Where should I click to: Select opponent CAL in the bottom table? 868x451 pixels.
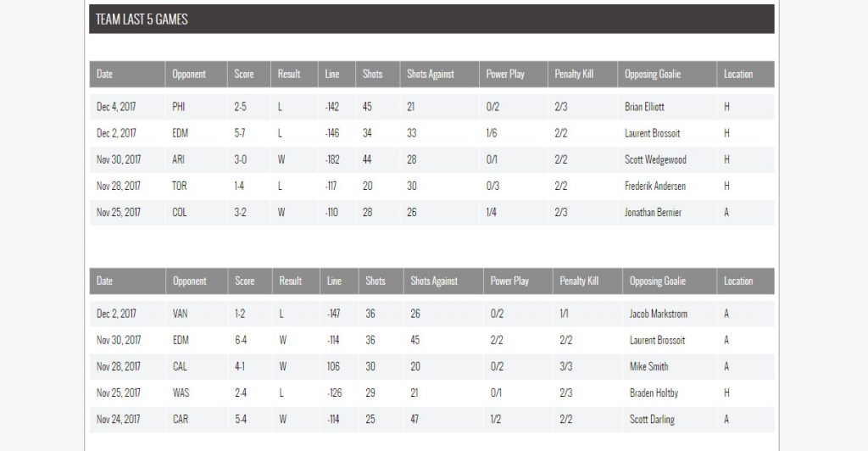point(180,367)
